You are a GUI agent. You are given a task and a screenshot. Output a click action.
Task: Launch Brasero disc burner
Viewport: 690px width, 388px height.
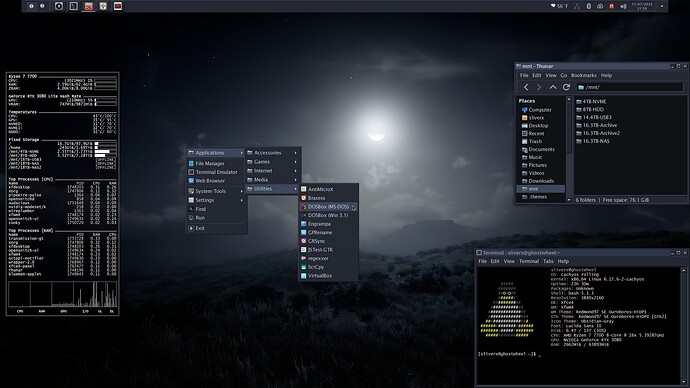tap(328, 198)
